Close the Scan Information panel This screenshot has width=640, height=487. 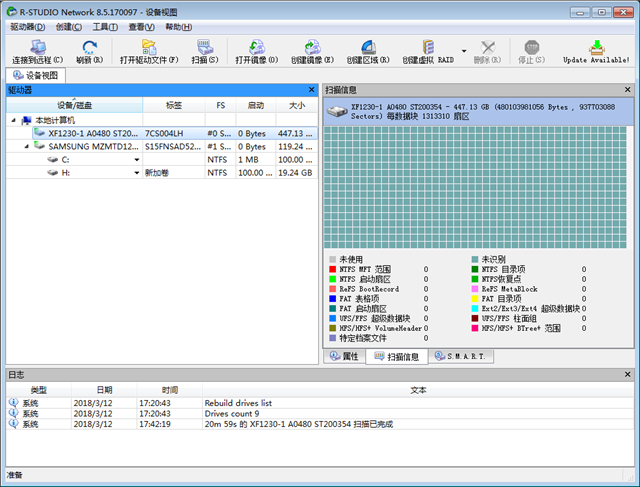(627, 89)
